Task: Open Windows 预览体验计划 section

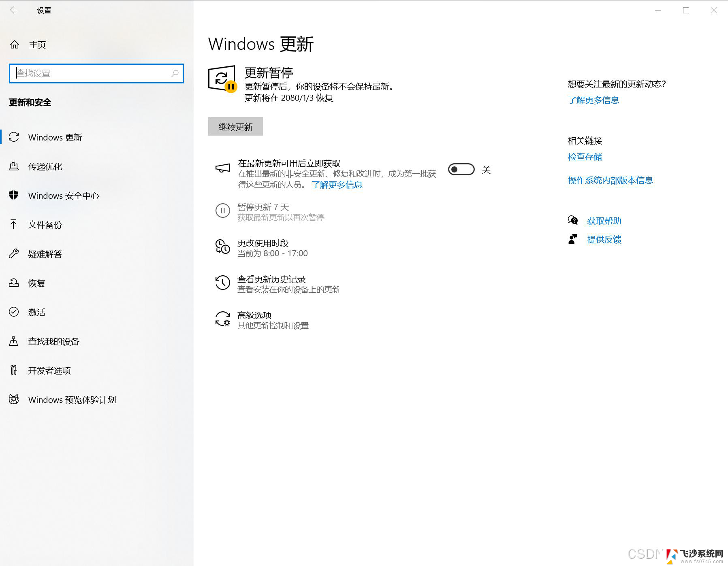Action: 97,400
